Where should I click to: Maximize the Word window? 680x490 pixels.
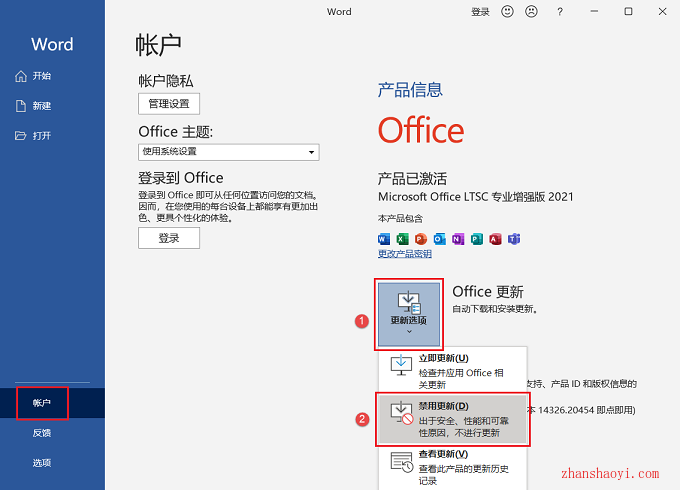pos(628,12)
